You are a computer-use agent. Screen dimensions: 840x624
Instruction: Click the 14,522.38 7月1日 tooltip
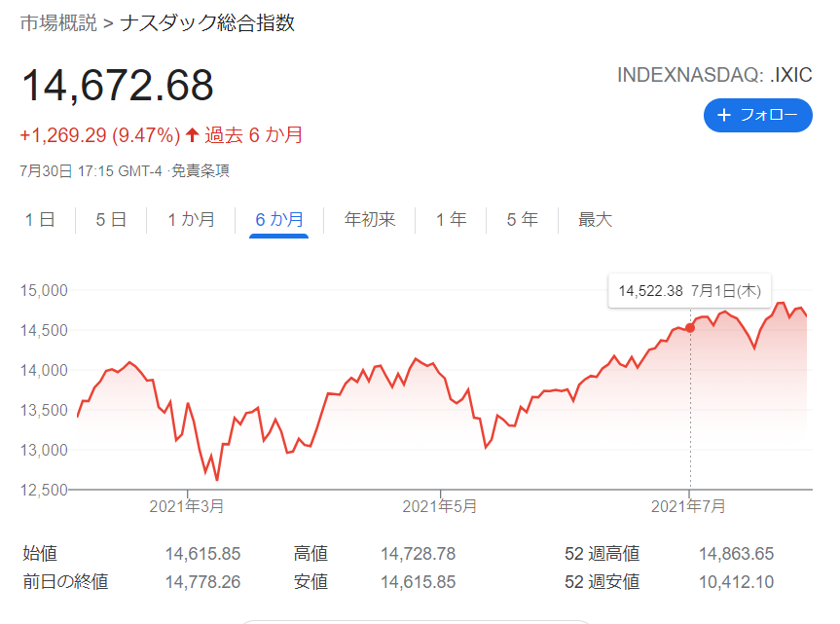pos(689,291)
